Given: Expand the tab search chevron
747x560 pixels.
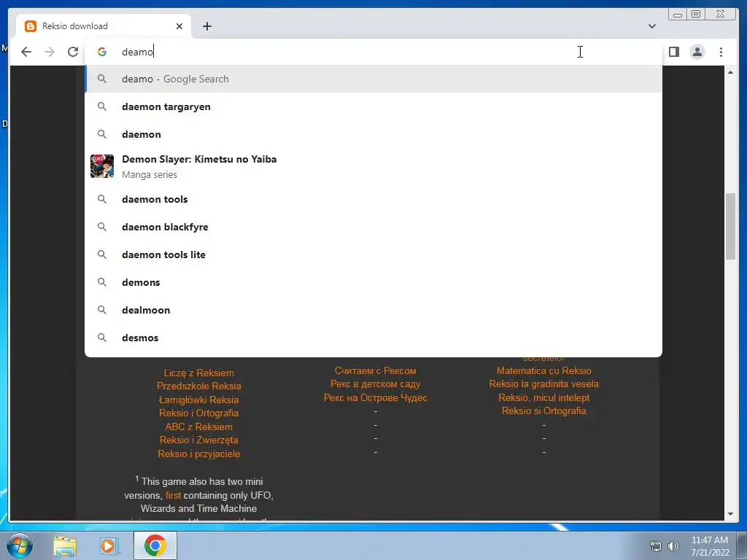Looking at the screenshot, I should point(651,26).
